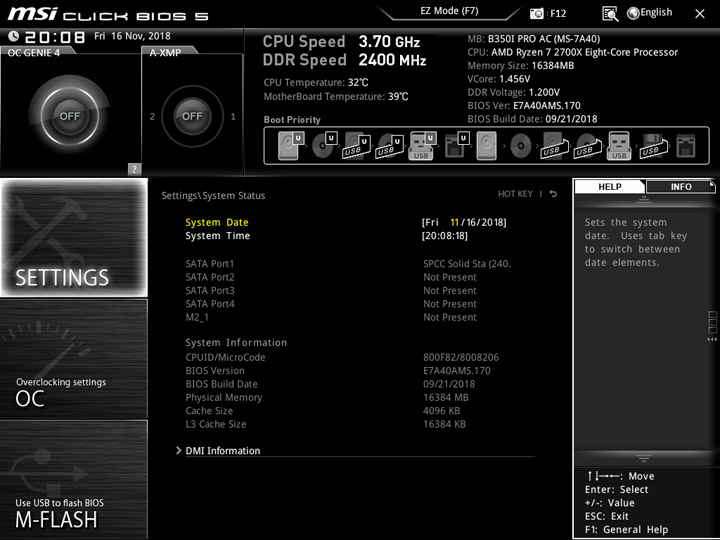Open the question mark help under OC Genie
Viewport: 720px width, 540px height.
[134, 169]
